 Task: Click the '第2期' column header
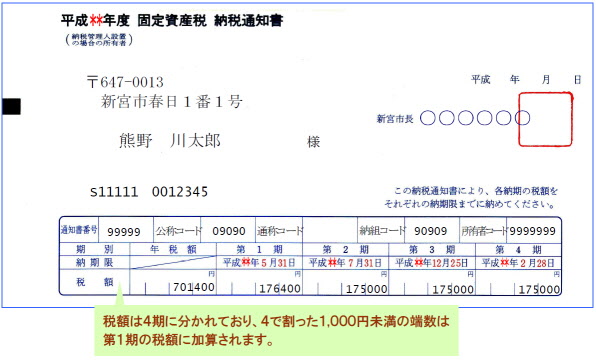pyautogui.click(x=346, y=249)
